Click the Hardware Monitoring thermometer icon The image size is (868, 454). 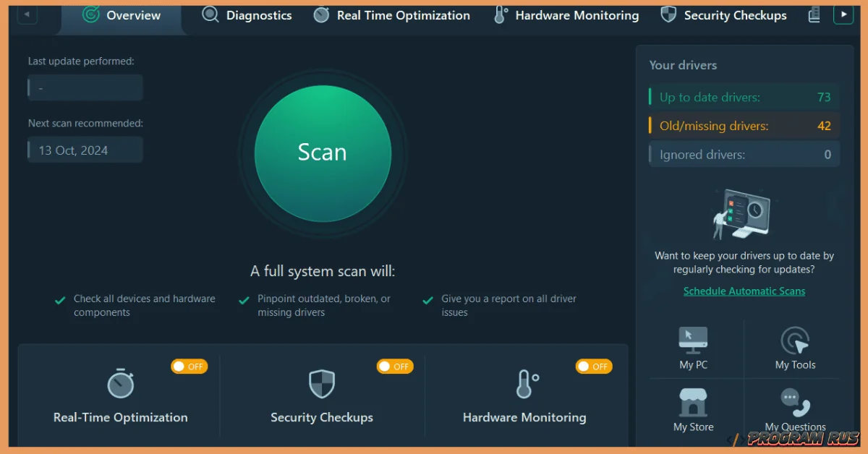[x=526, y=384]
